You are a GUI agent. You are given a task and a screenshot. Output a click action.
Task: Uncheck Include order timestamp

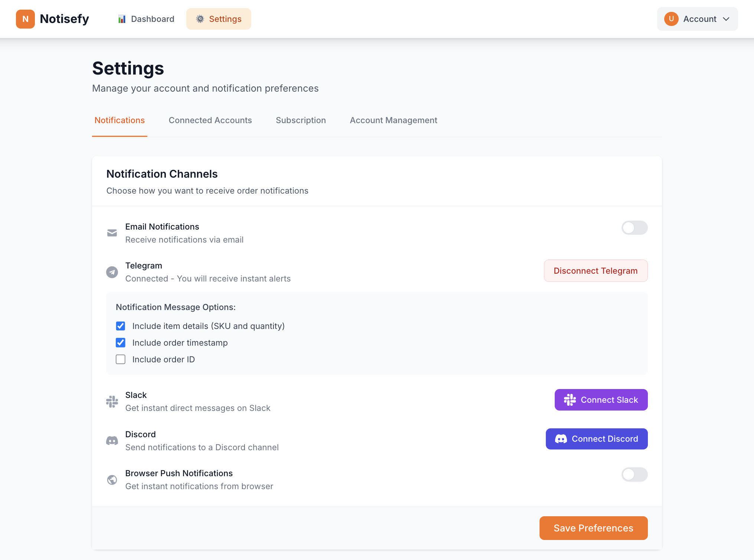tap(121, 342)
